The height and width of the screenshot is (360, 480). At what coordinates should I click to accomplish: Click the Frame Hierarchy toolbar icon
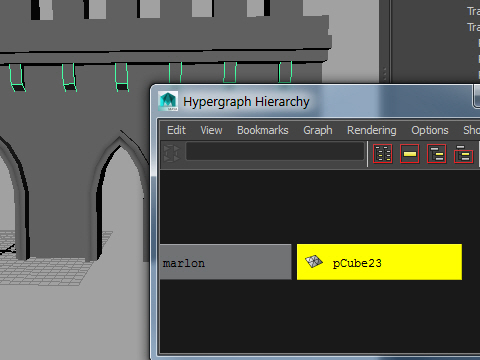coord(437,154)
